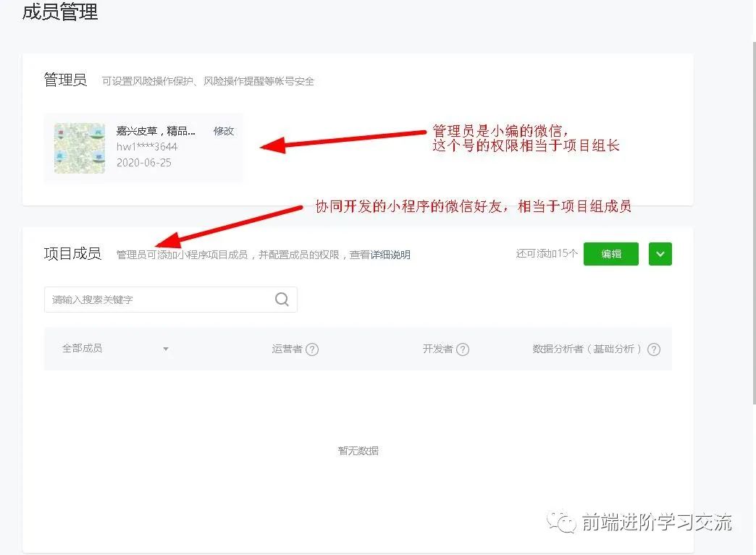The image size is (756, 555).
Task: Click the 成员管理 page title
Action: click(x=60, y=12)
